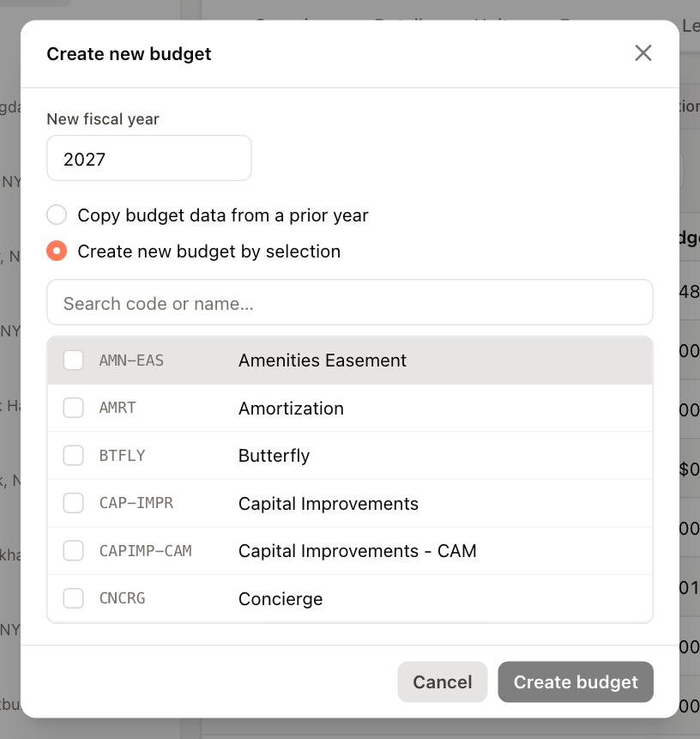Click the New fiscal year field

coord(149,158)
